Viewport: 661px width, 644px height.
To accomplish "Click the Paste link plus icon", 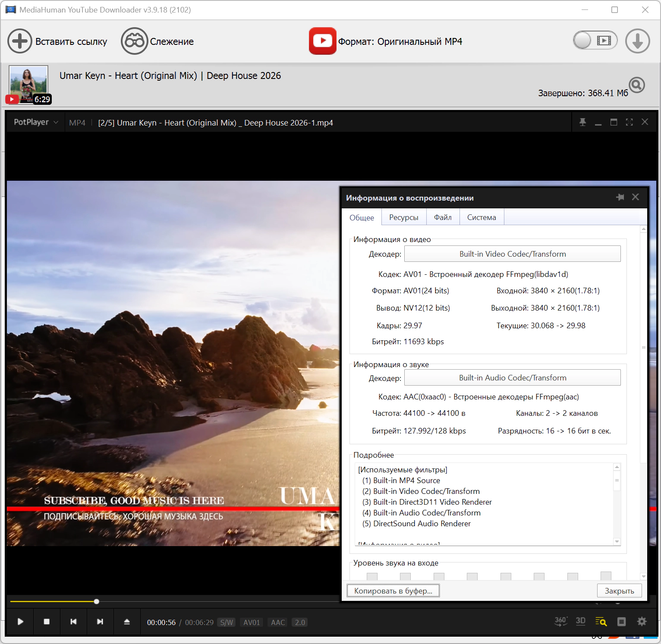I will 20,41.
